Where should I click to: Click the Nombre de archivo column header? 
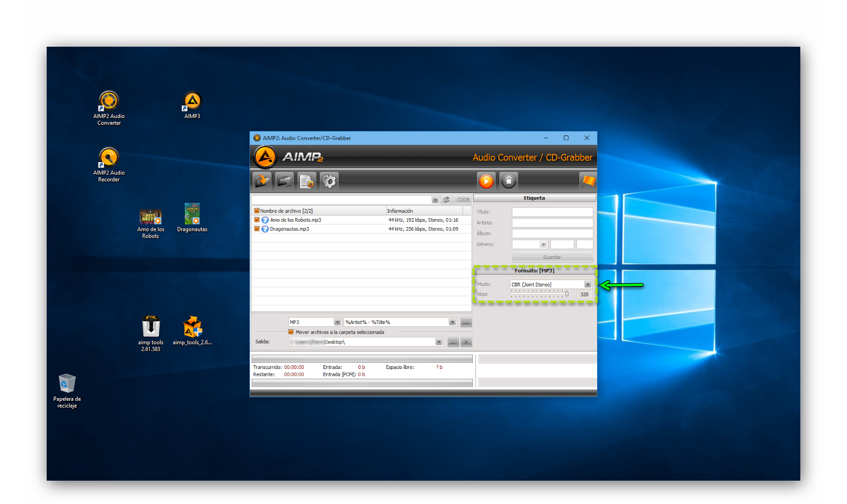319,211
